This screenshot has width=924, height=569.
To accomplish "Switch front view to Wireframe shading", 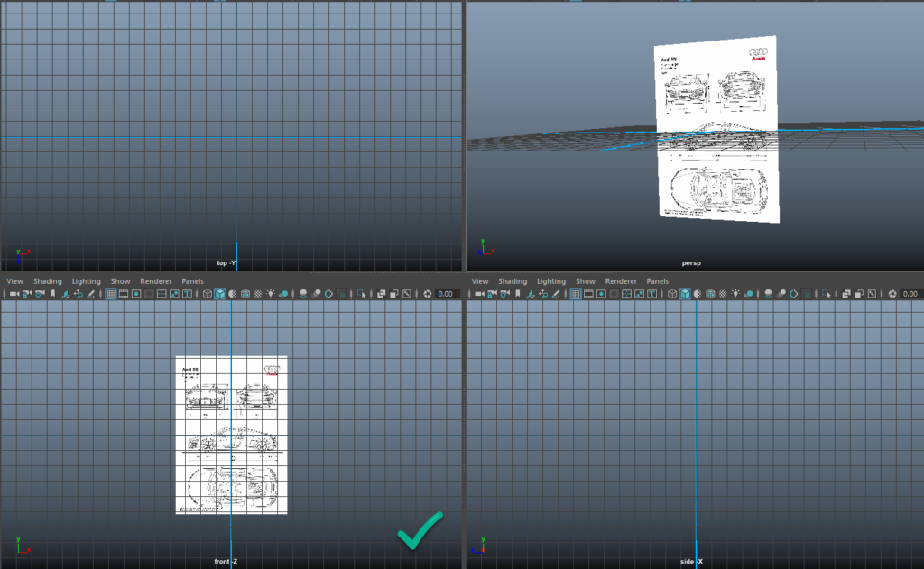I will [207, 294].
